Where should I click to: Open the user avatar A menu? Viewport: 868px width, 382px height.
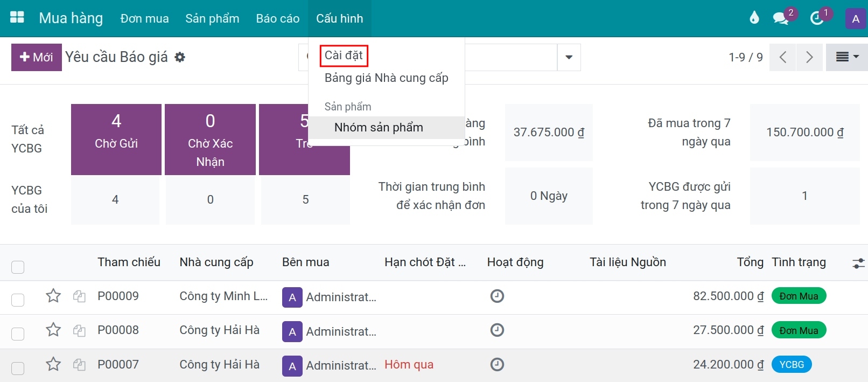click(x=856, y=18)
